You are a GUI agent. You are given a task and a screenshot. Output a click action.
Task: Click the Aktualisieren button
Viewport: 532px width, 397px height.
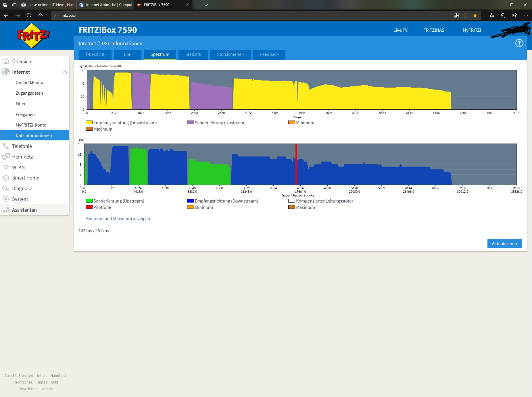(x=504, y=244)
